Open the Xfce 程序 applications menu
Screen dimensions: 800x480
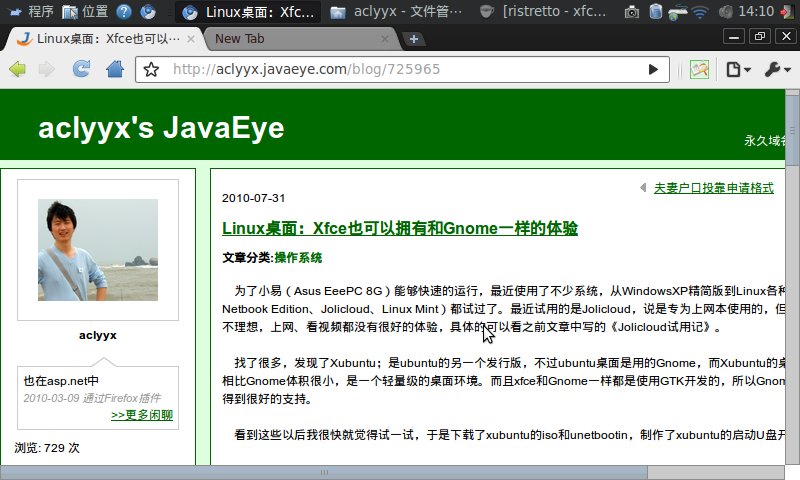[31, 11]
